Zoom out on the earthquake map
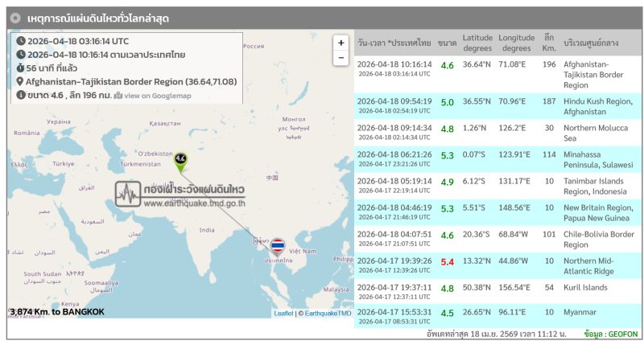Image resolution: width=644 pixels, height=341 pixels. point(341,58)
